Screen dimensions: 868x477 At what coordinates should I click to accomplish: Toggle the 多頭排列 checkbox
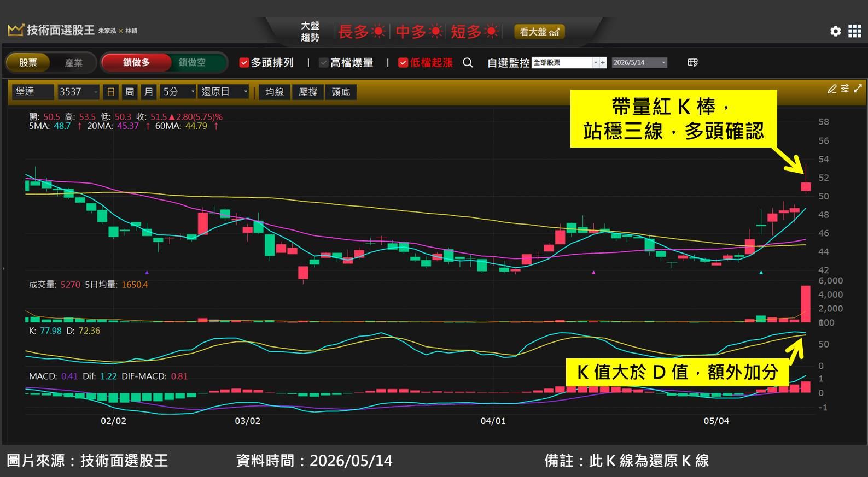pos(244,63)
